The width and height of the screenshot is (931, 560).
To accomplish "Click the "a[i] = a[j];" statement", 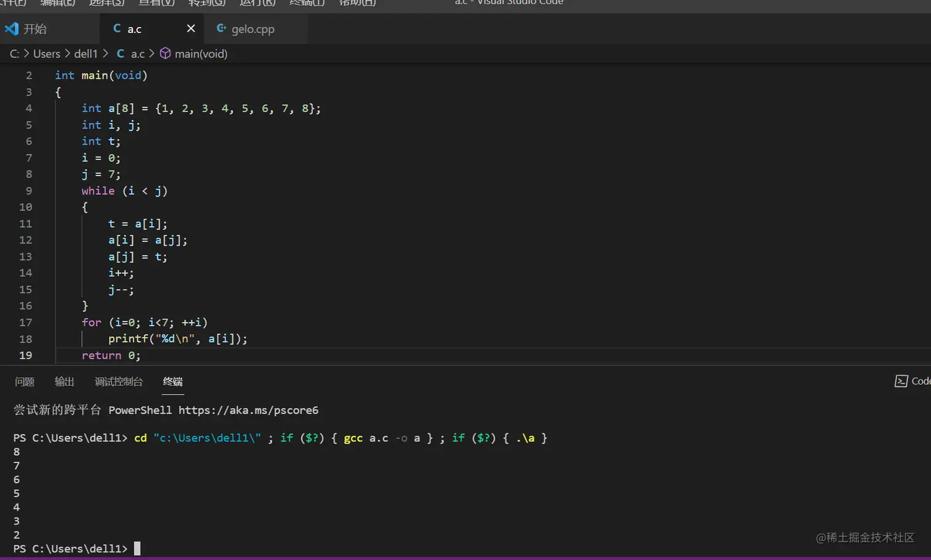I will click(148, 241).
